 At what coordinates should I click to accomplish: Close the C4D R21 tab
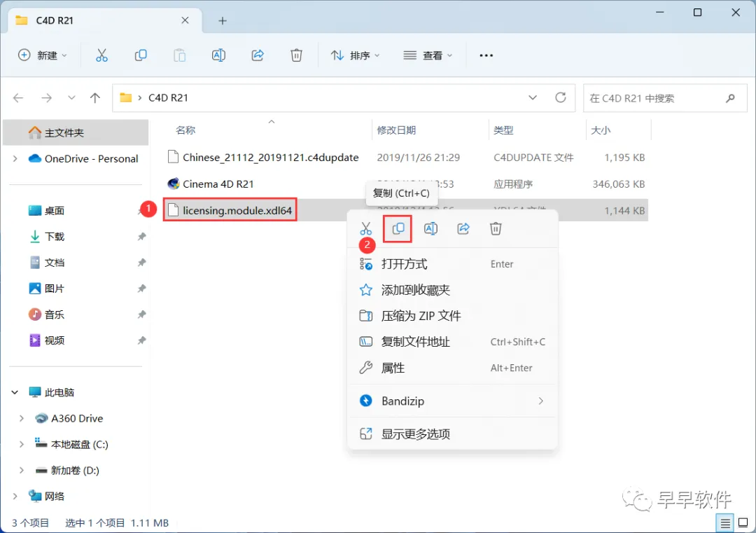185,20
